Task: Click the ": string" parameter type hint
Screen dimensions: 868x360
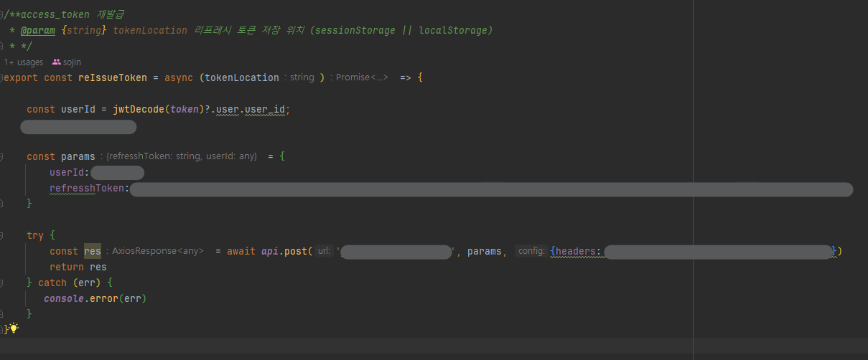Action: (299, 77)
